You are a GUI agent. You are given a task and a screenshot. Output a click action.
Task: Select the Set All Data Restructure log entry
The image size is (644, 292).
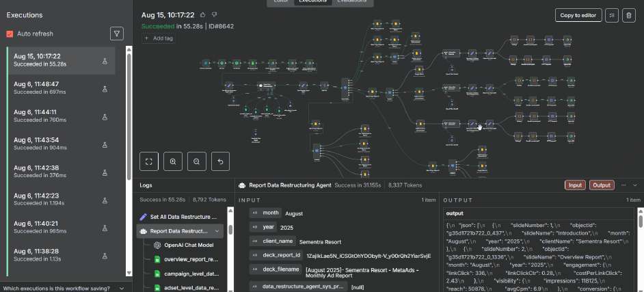tap(180, 217)
